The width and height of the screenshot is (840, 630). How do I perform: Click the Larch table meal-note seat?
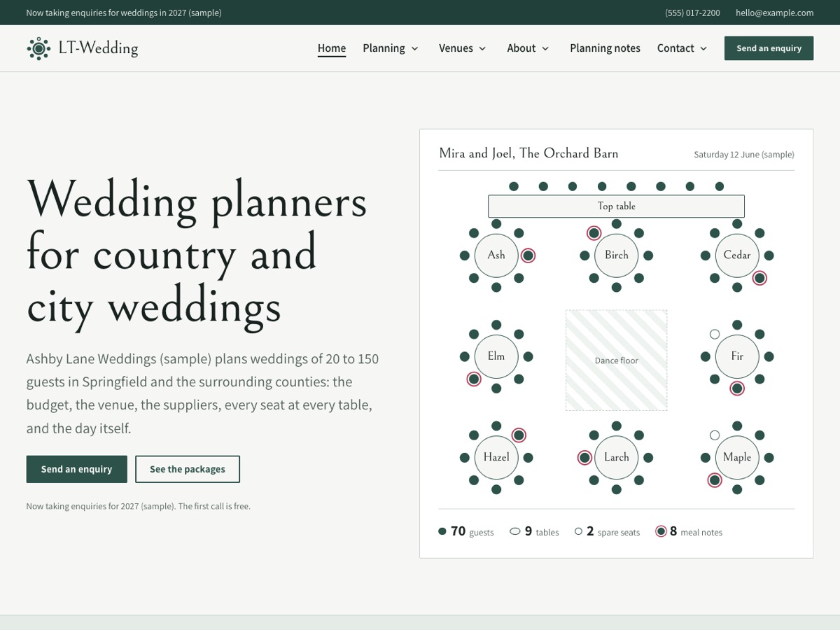[584, 458]
